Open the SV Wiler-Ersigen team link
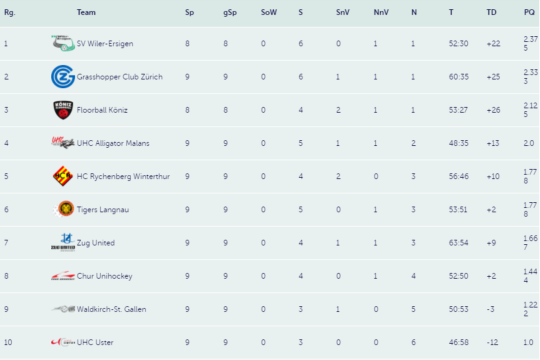Image resolution: width=540 pixels, height=360 pixels. [105, 44]
